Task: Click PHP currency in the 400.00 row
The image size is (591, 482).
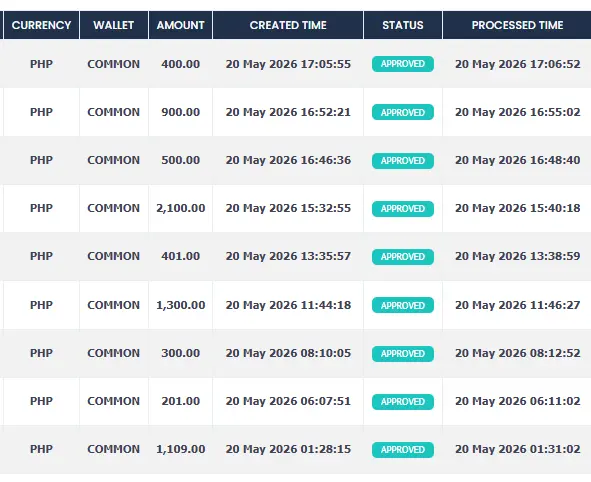Action: [41, 64]
